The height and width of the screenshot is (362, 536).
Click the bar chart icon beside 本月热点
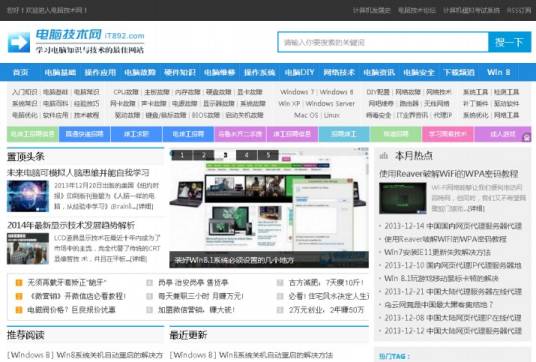[384, 156]
